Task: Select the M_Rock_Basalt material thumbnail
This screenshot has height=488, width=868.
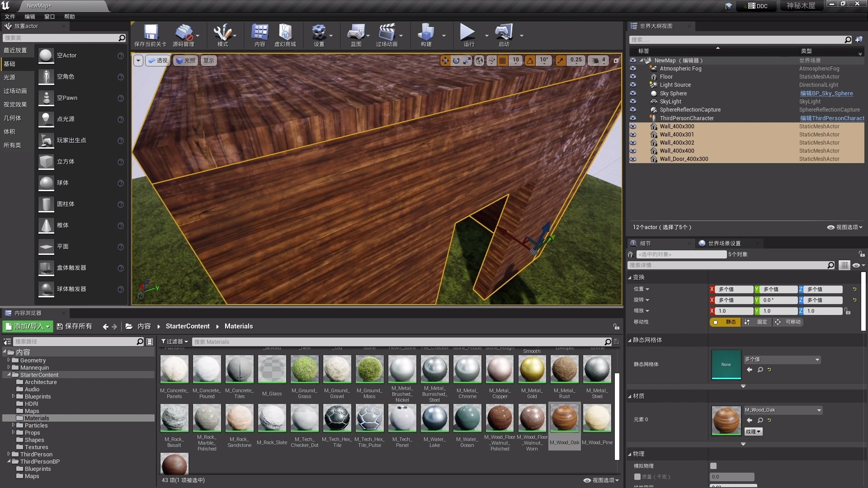Action: point(174,418)
